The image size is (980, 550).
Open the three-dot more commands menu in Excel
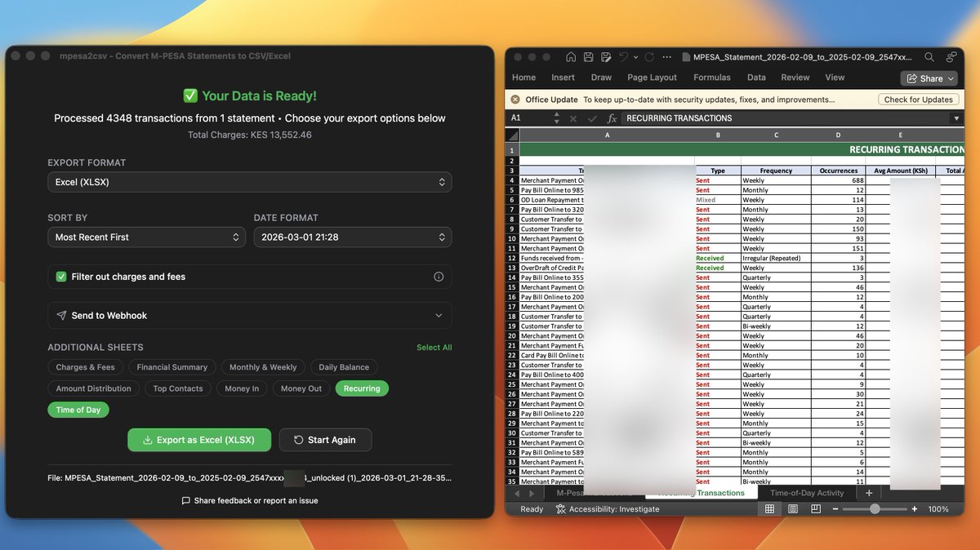coord(668,57)
